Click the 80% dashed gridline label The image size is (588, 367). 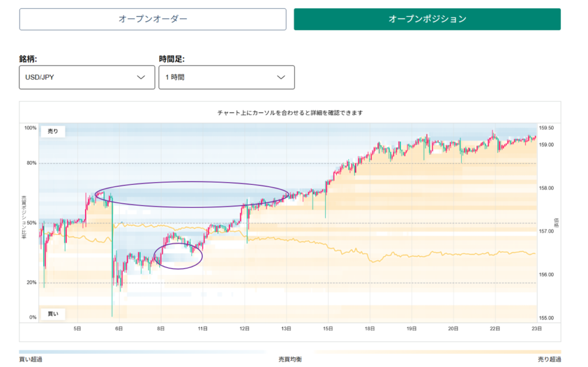coord(32,163)
